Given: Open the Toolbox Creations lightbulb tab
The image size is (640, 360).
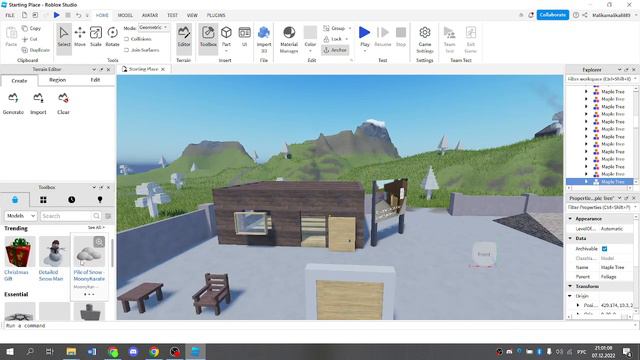Looking at the screenshot, I should 100,200.
